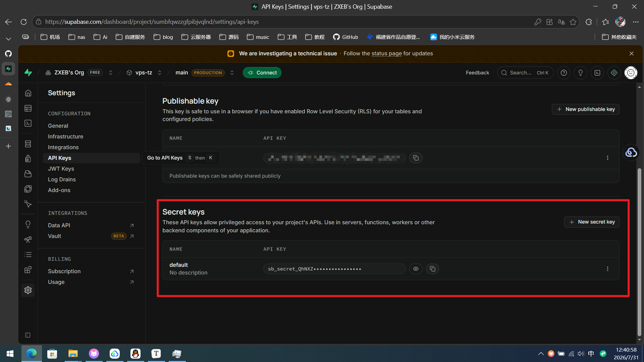Open a new browser tab with plus icon
Image resolution: width=644 pixels, height=362 pixels.
click(x=8, y=146)
